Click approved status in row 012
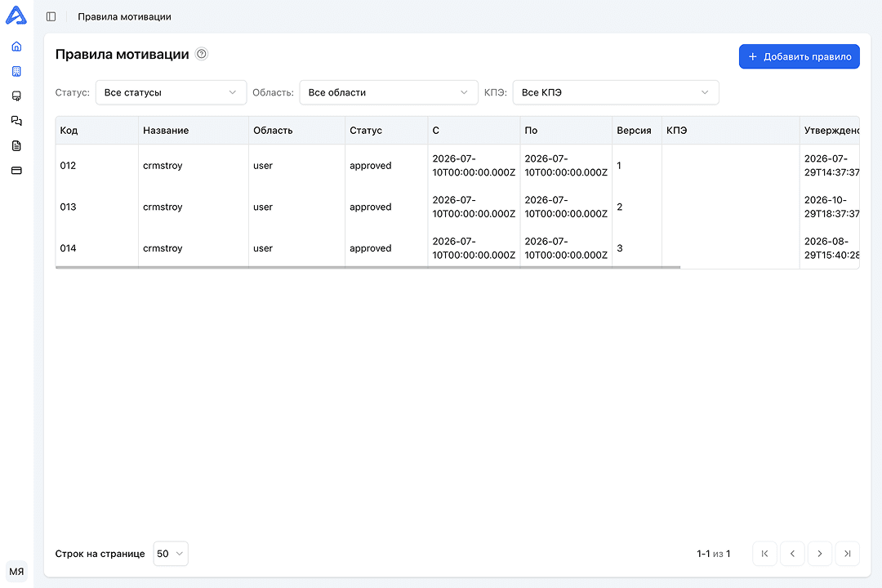The height and width of the screenshot is (588, 882). point(371,166)
